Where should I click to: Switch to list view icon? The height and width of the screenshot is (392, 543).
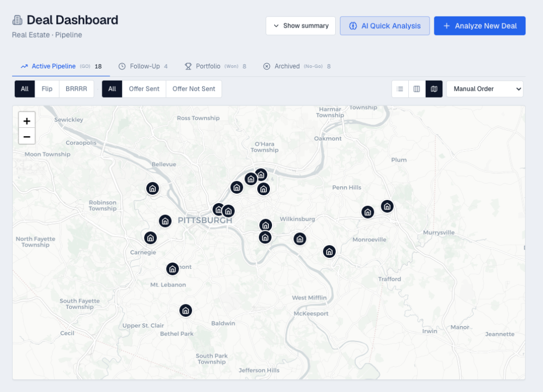(400, 89)
